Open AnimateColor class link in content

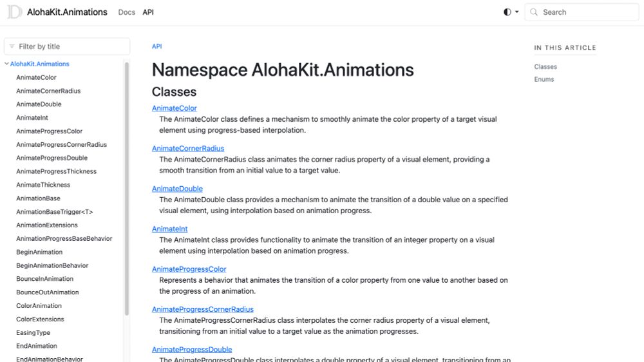click(x=174, y=108)
